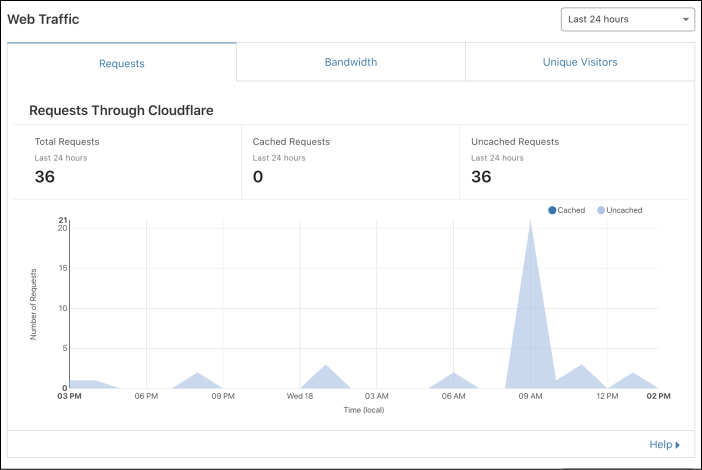Select the Cached Requests value of 0

click(258, 177)
